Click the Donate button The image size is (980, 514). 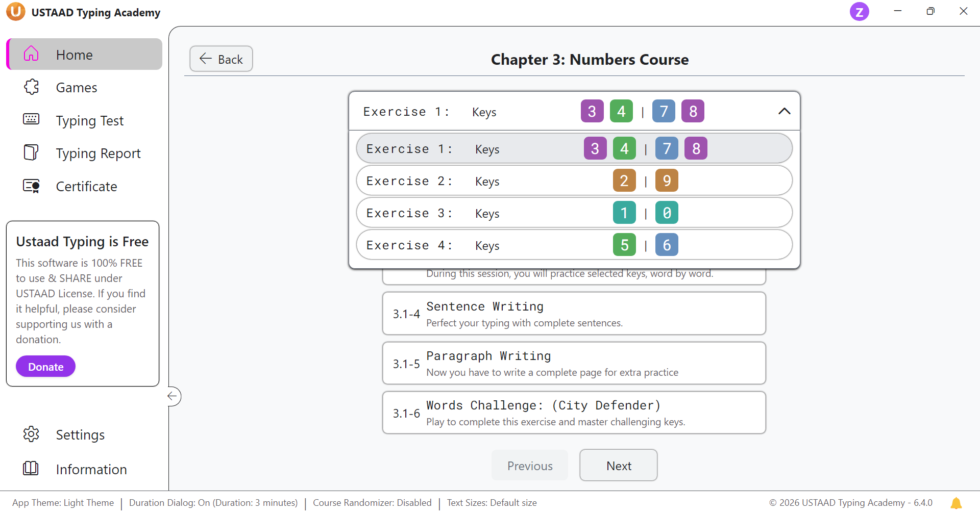point(45,367)
